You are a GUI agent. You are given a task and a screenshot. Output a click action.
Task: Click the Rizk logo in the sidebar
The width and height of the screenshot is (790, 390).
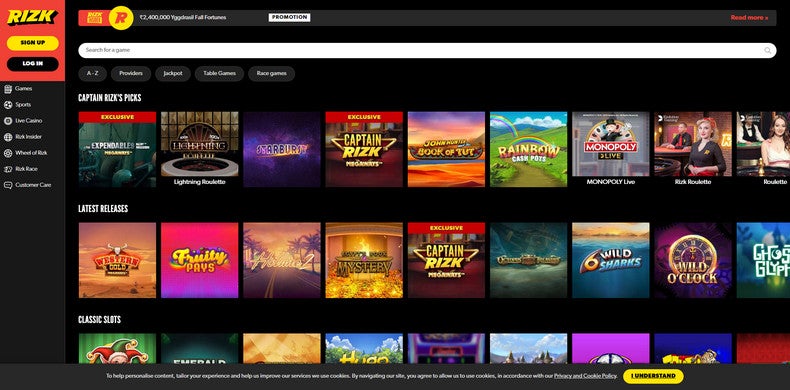coord(32,18)
